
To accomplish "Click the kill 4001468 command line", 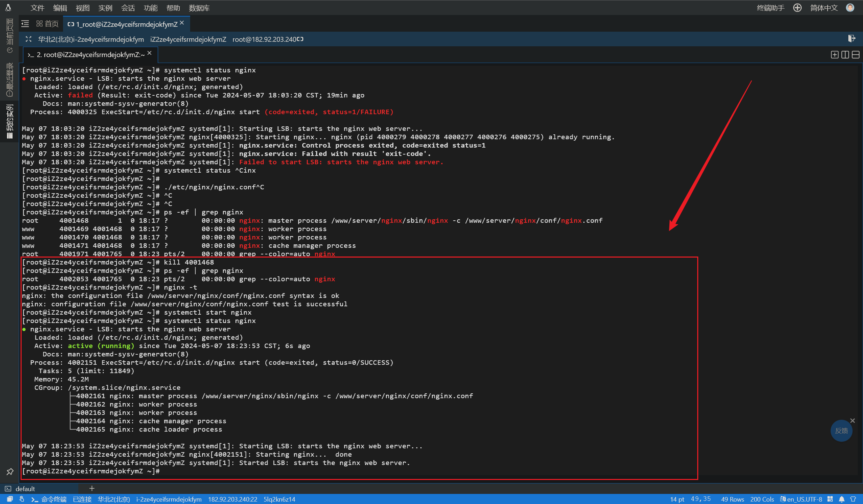I will click(x=118, y=262).
